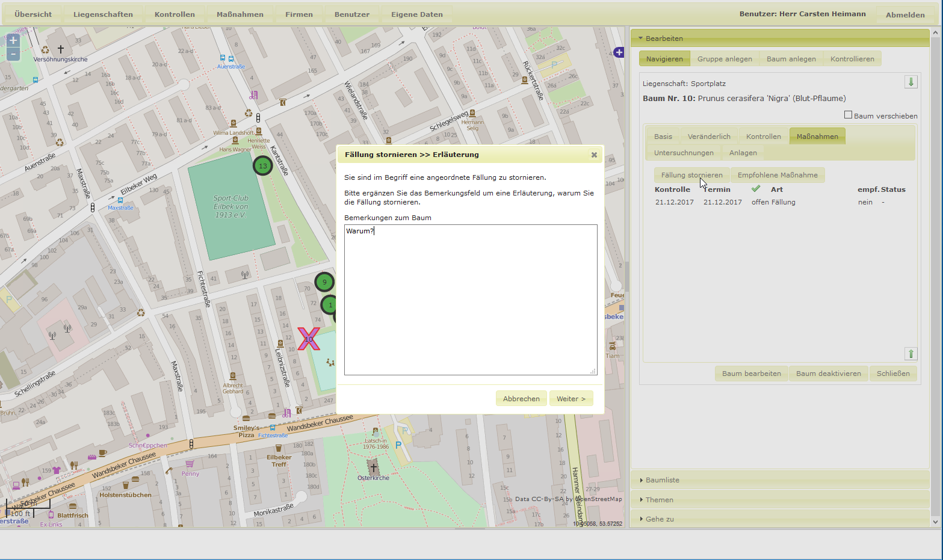
Task: Expand the Gehe zu section
Action: 660,519
